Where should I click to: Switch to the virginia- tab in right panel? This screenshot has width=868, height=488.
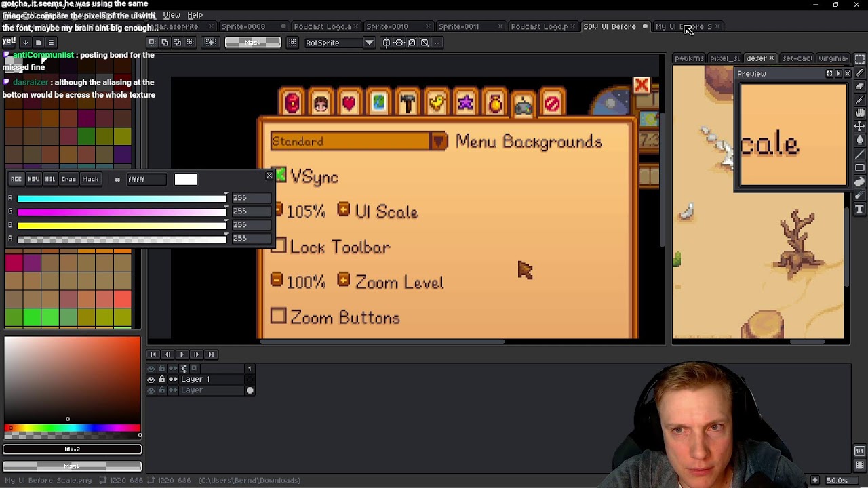[833, 58]
